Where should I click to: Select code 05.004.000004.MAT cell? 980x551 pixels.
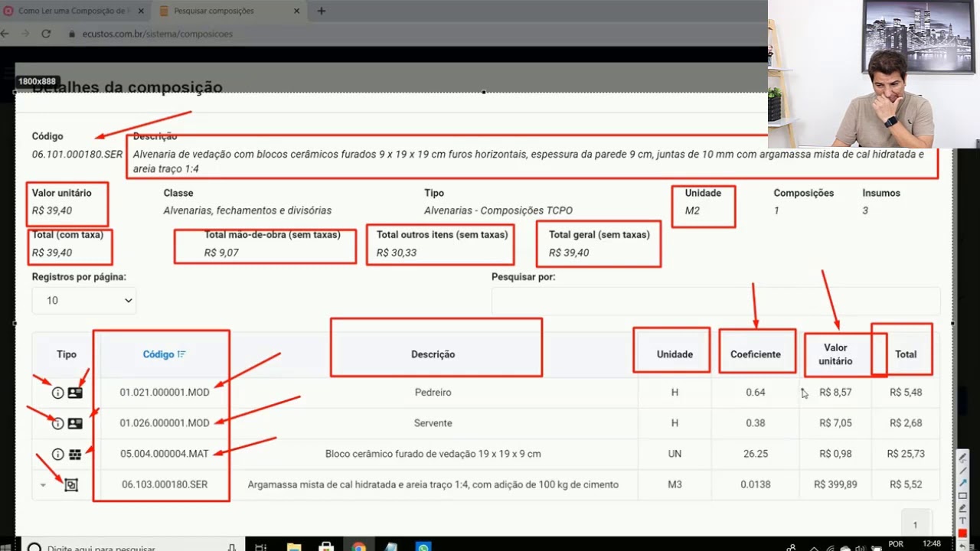point(165,454)
